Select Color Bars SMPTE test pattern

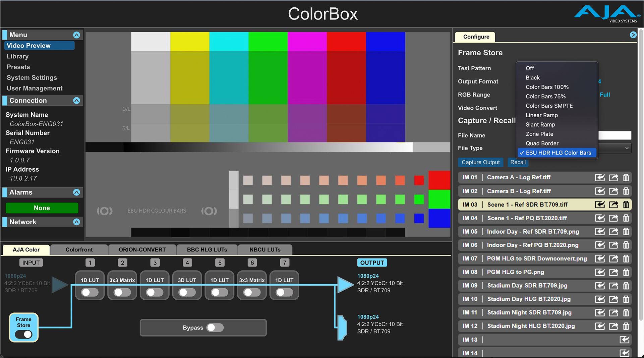(549, 106)
